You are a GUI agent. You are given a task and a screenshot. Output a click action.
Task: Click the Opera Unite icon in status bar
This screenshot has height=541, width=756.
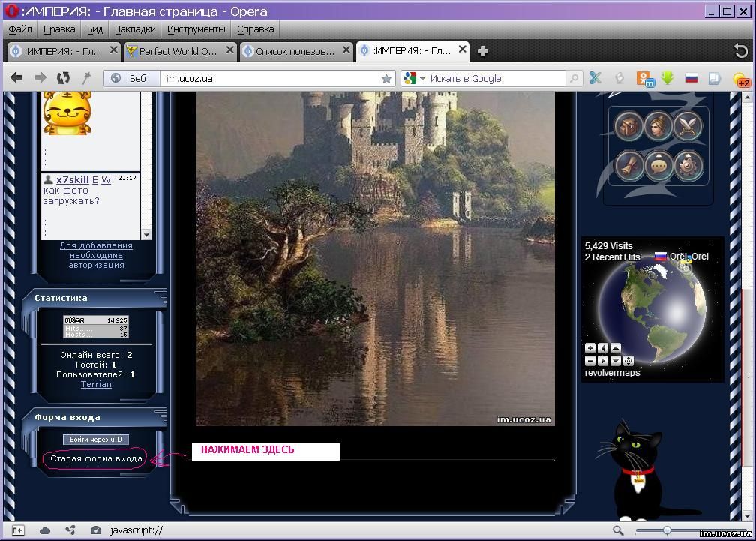coord(70,530)
